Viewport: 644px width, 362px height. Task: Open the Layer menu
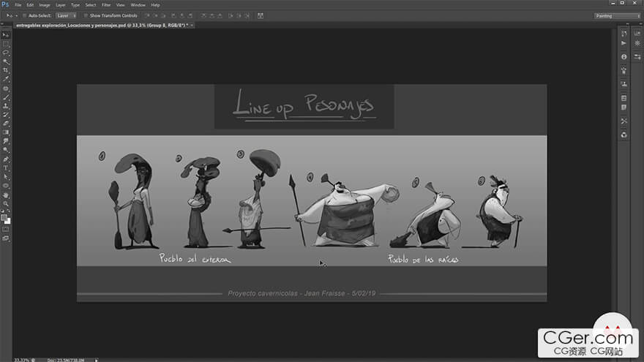pyautogui.click(x=60, y=5)
